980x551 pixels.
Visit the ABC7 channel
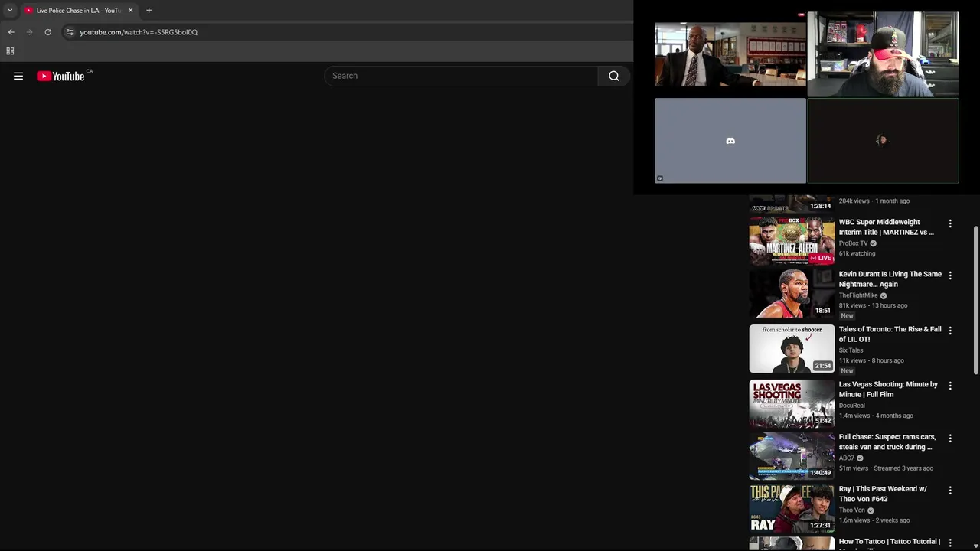point(846,458)
